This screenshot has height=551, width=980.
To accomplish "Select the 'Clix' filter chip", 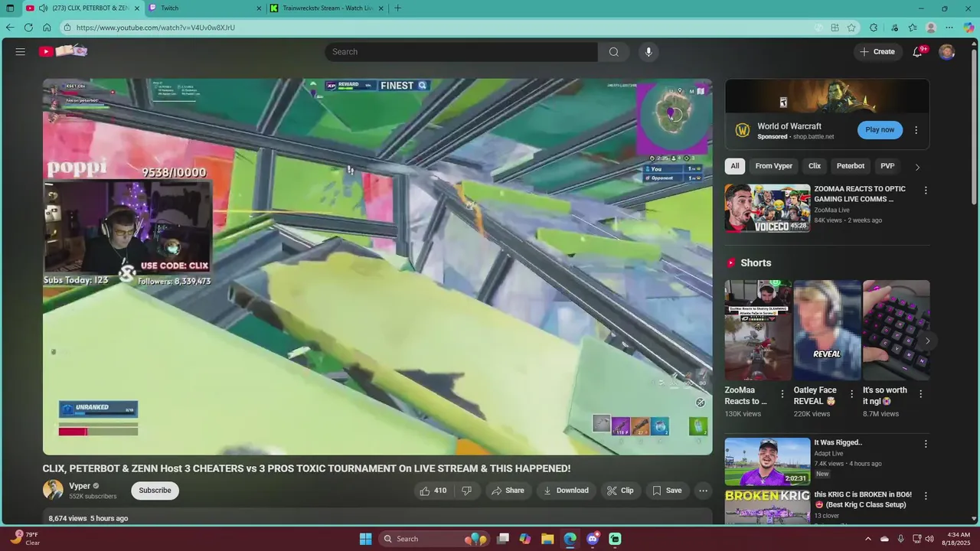I will 815,166.
